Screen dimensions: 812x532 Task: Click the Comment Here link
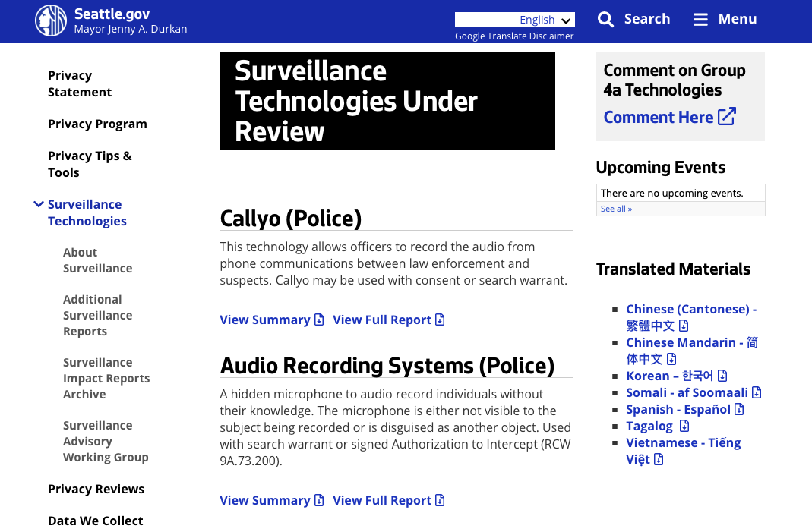658,118
